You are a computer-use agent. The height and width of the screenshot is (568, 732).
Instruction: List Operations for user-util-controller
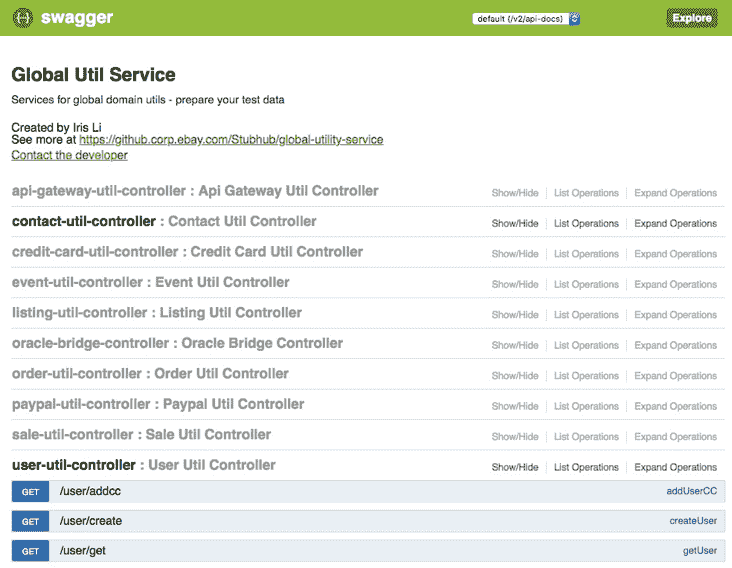point(586,467)
